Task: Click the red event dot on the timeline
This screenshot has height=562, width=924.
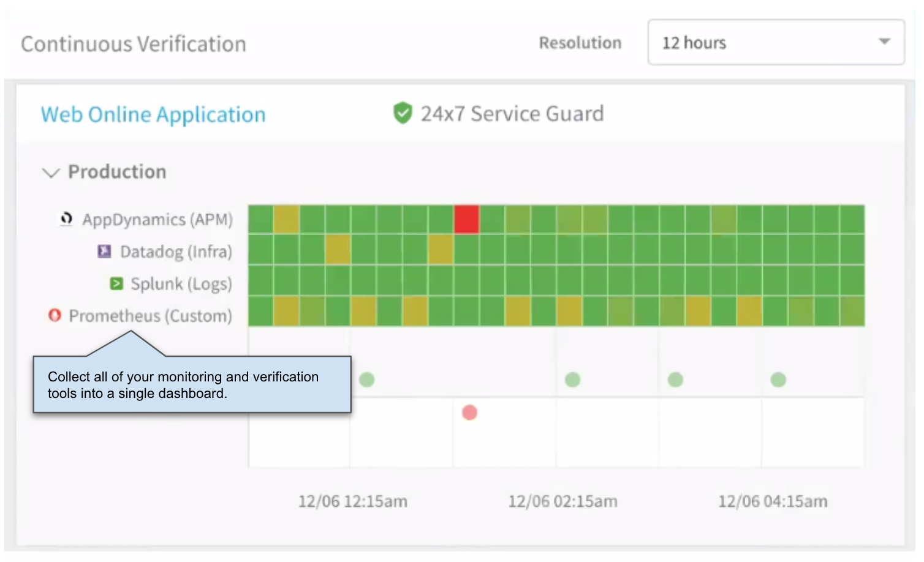Action: click(x=469, y=413)
